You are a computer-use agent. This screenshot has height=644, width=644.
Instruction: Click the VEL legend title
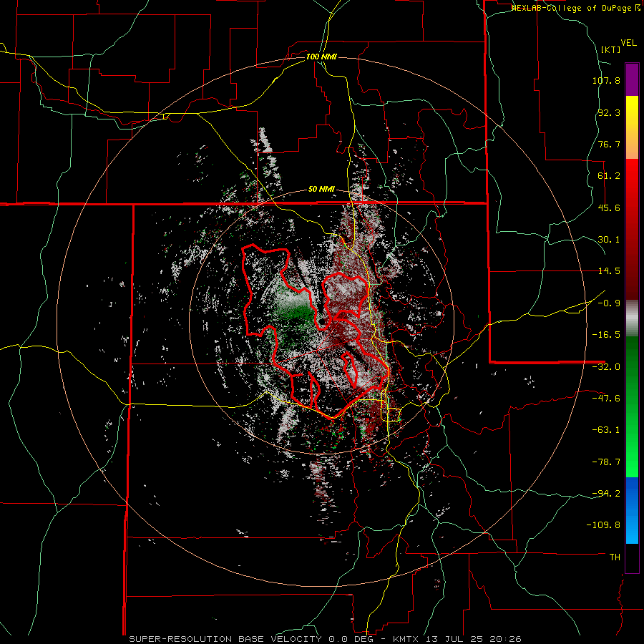click(628, 43)
